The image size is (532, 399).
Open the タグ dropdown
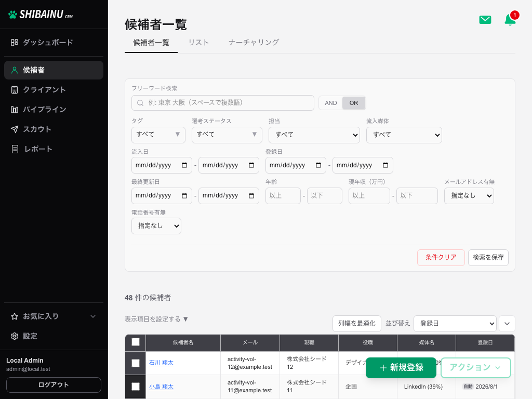pyautogui.click(x=158, y=135)
